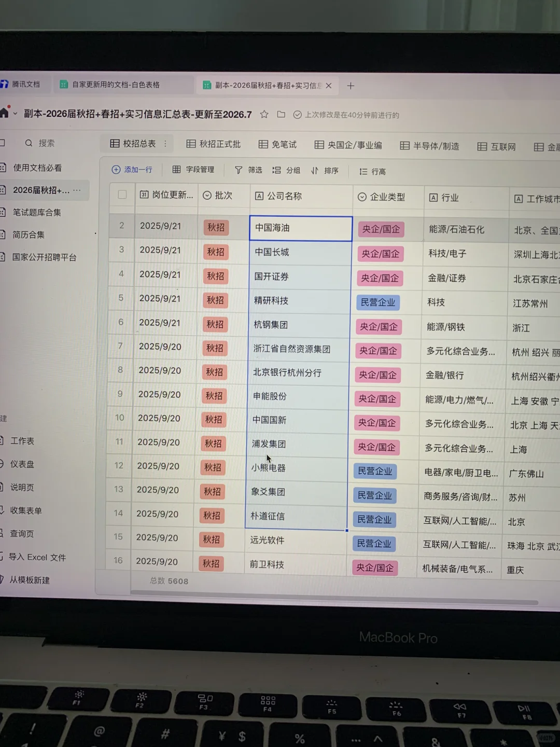Click 批次 column header

(x=223, y=196)
